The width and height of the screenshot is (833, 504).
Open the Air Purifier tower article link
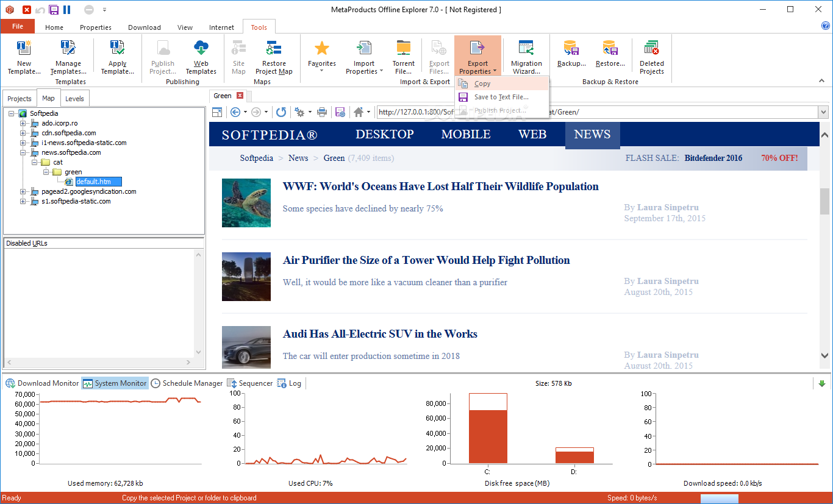(426, 260)
